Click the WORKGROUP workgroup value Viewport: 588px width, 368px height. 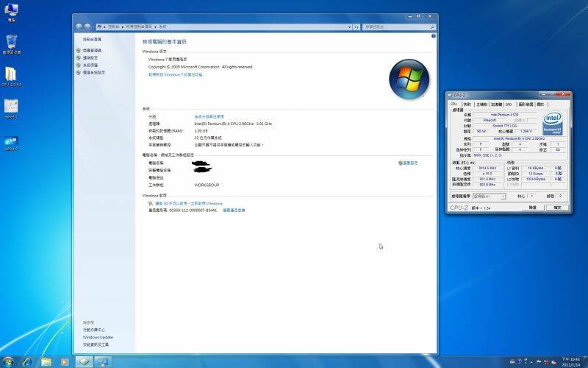click(207, 185)
